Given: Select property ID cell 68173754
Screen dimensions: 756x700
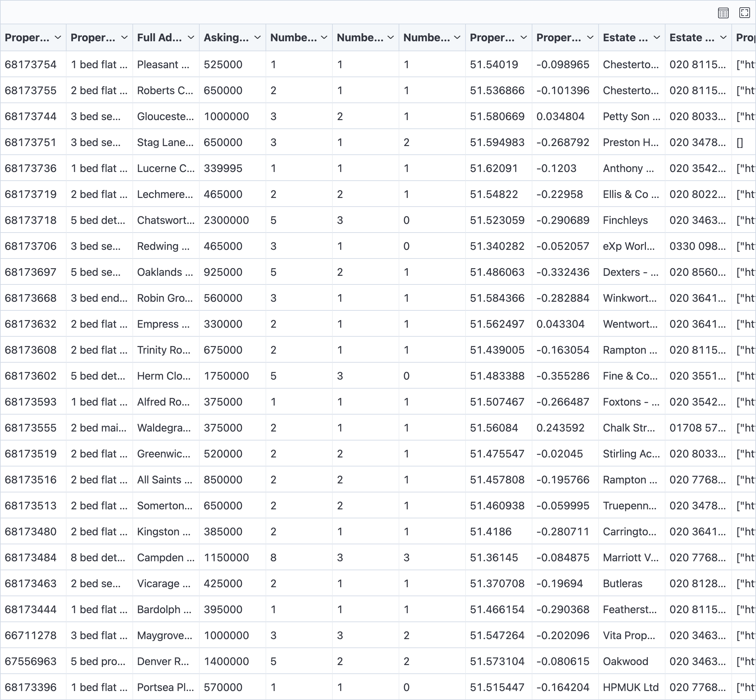Looking at the screenshot, I should pyautogui.click(x=31, y=65).
